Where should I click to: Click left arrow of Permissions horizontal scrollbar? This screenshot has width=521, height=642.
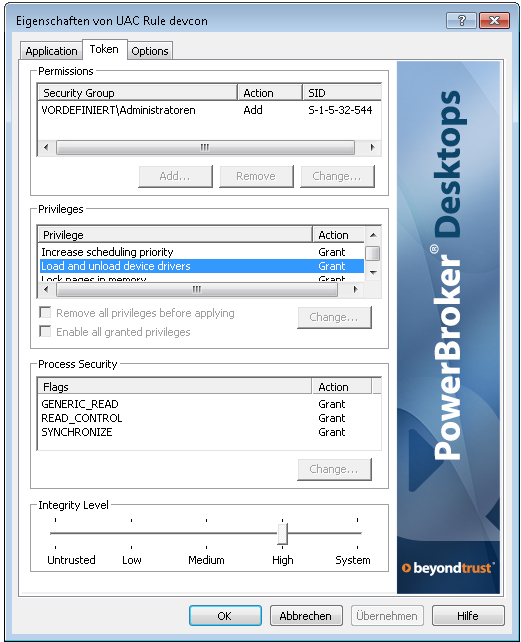click(46, 147)
